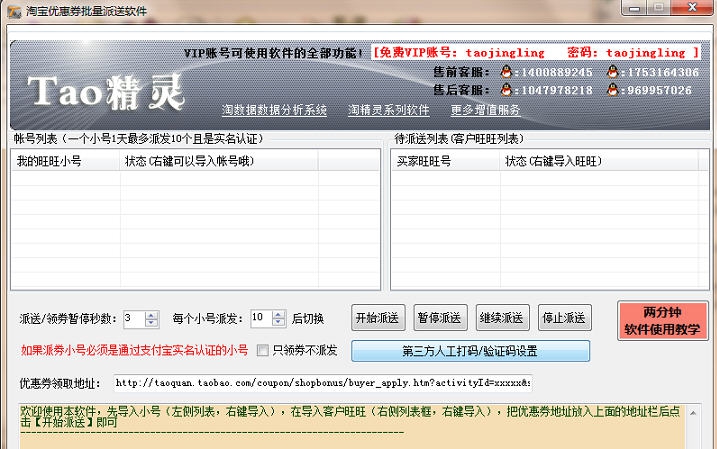Click the 暂停派送 button

[x=440, y=318]
